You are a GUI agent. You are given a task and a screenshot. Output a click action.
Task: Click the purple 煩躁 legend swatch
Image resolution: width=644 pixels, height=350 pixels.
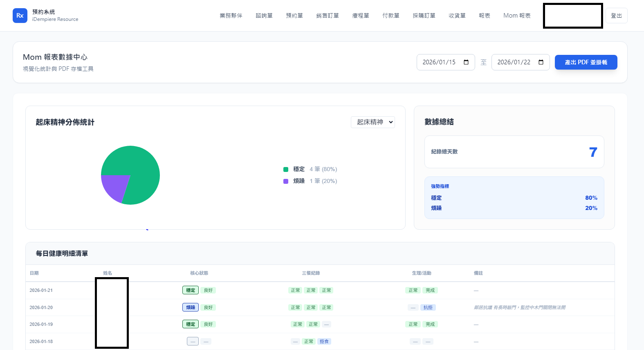tap(286, 181)
